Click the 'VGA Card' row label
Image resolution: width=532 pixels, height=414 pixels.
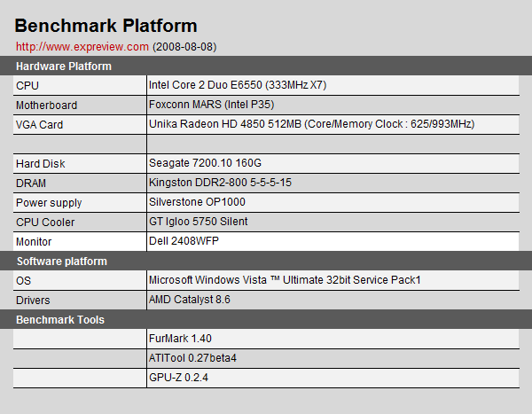[39, 124]
